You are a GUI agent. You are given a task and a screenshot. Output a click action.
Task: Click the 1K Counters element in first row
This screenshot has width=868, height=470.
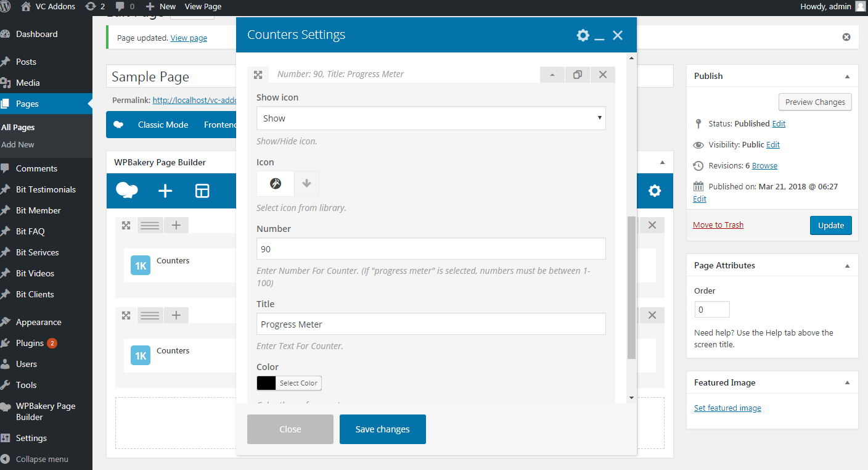141,265
